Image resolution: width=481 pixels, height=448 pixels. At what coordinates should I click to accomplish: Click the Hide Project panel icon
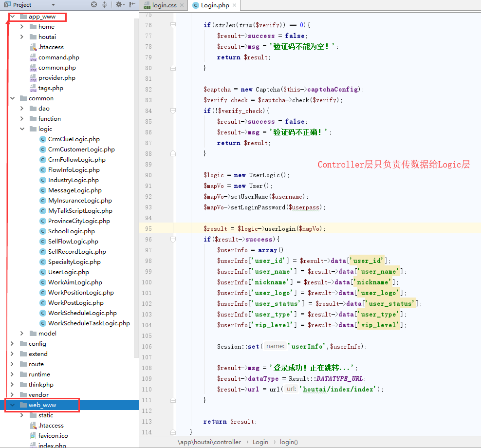coord(132,4)
